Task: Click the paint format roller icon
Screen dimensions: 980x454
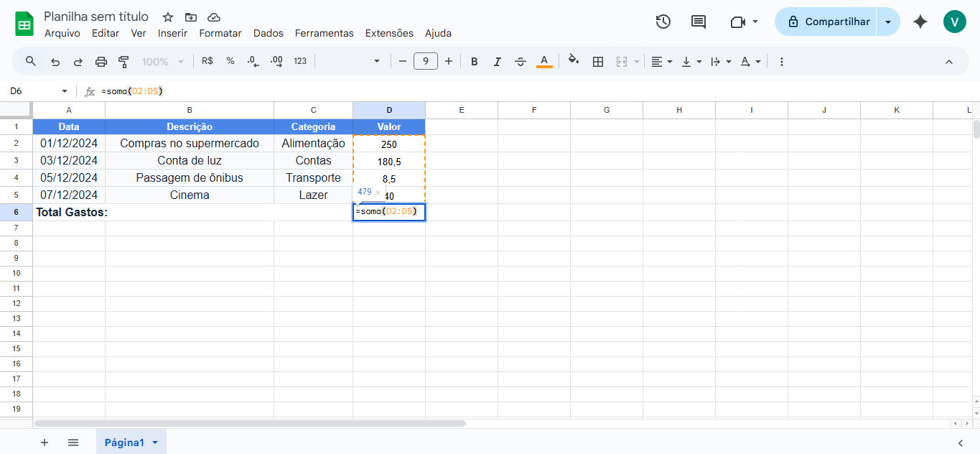Action: click(x=123, y=62)
